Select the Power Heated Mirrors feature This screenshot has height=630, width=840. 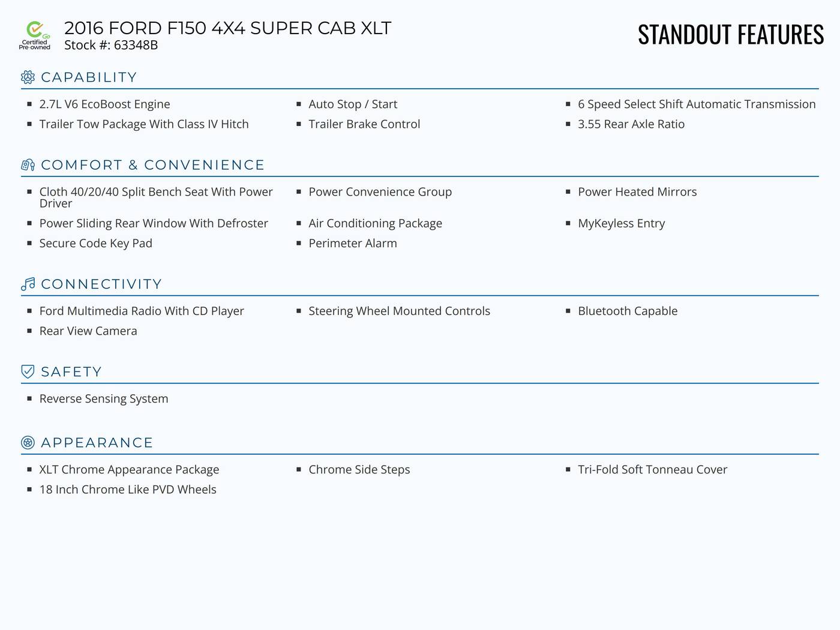637,192
